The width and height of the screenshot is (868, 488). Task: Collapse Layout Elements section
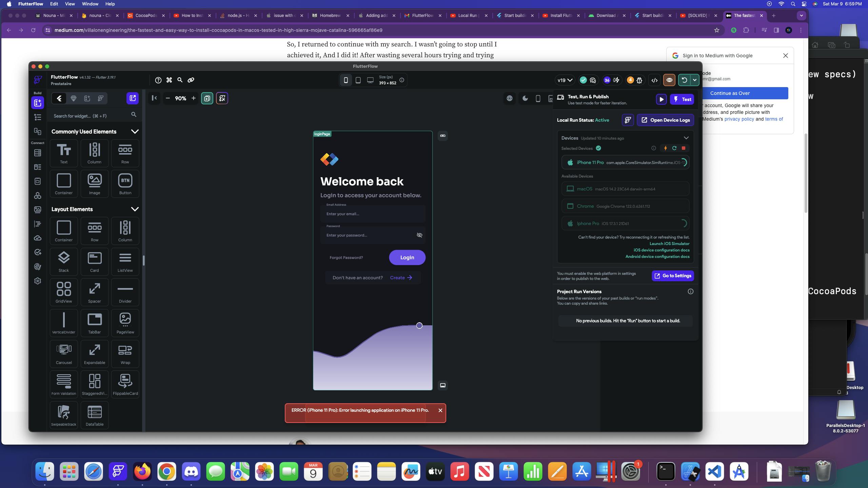coord(135,209)
